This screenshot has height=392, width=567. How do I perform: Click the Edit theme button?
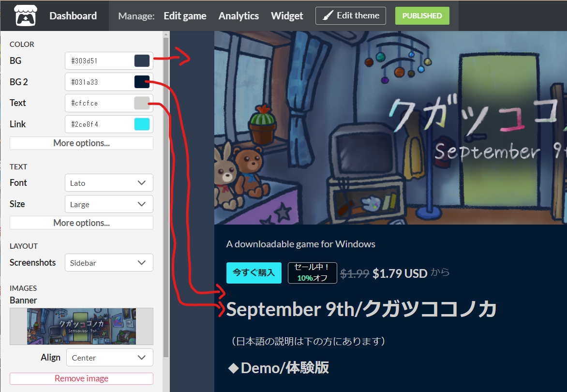coord(350,15)
